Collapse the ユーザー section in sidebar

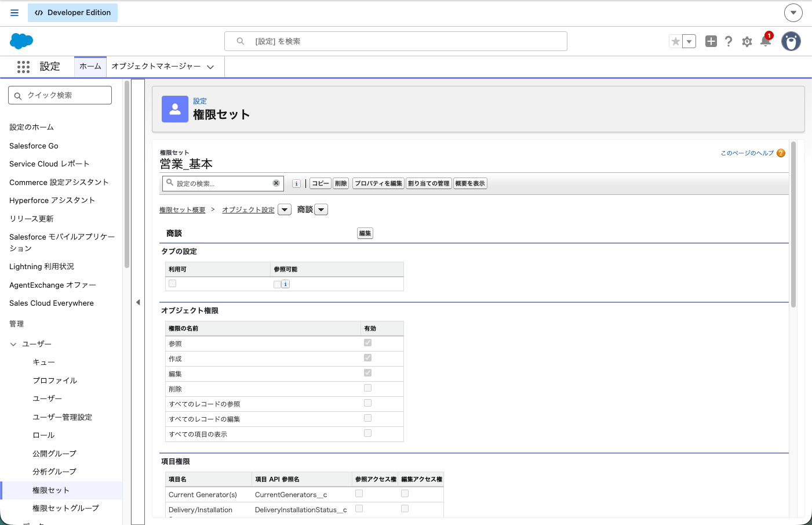13,344
